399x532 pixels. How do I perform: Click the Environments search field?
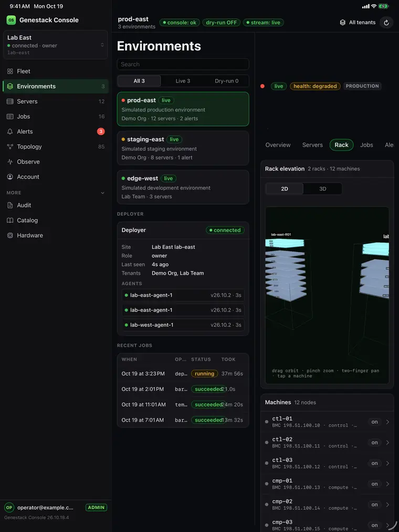coord(183,64)
